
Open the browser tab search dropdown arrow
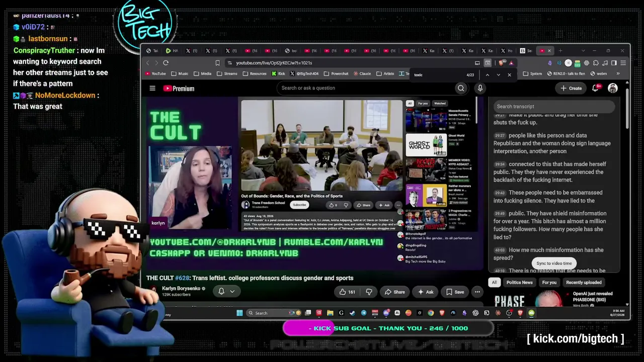pyautogui.click(x=583, y=51)
